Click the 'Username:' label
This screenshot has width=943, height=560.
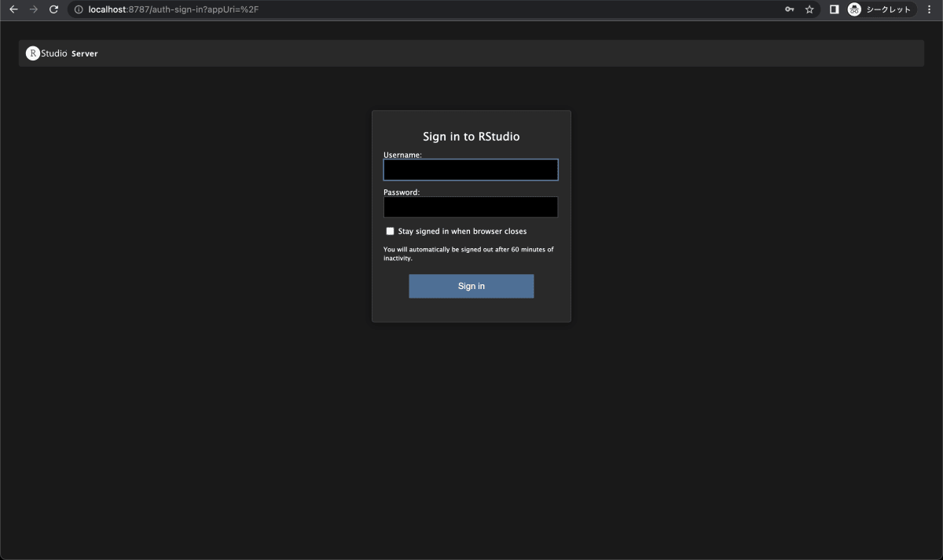[402, 155]
